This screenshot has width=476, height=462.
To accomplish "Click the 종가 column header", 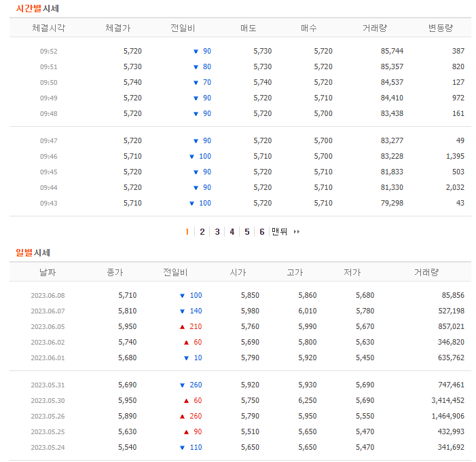I will [115, 272].
